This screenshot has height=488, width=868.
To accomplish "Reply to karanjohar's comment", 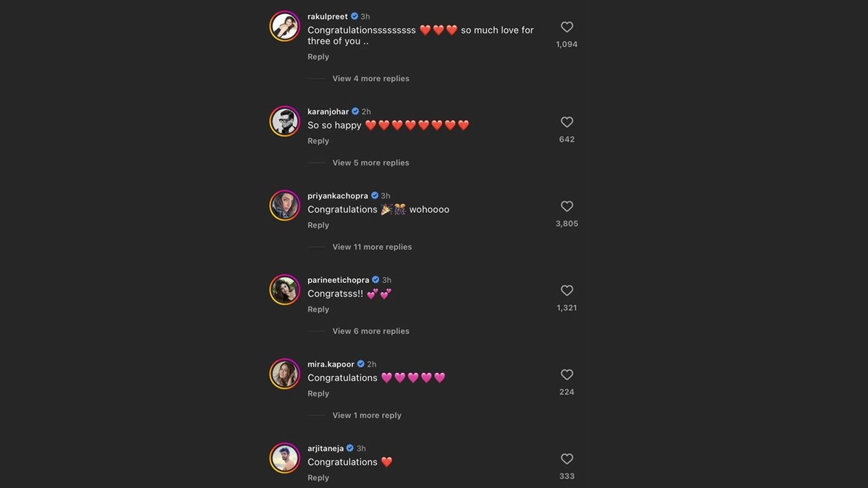I will tap(318, 141).
